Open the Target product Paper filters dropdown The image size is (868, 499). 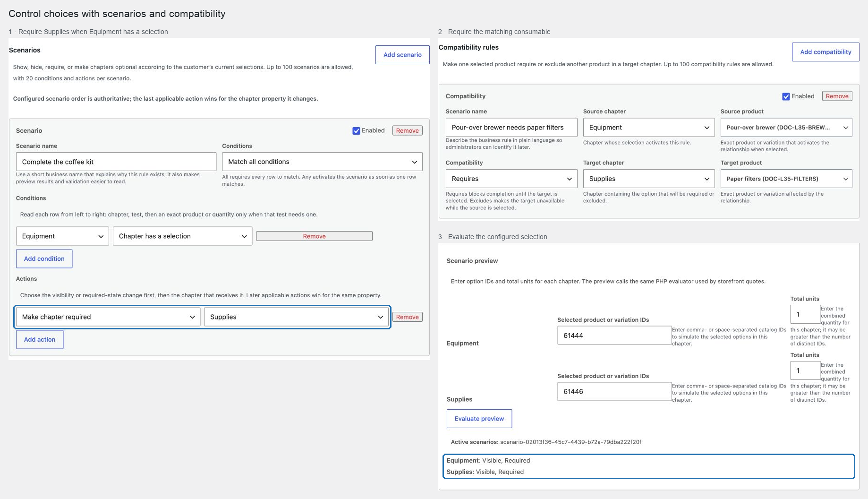[x=786, y=179]
